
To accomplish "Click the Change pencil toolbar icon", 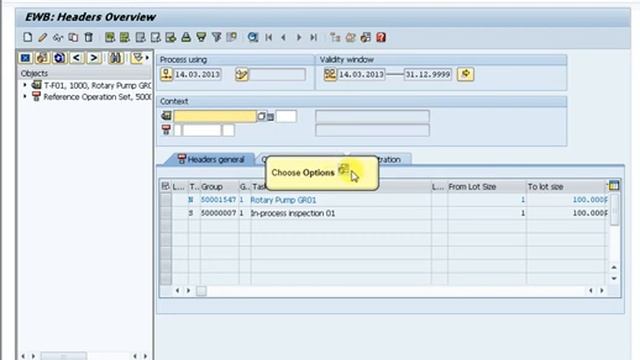I will click(x=42, y=38).
